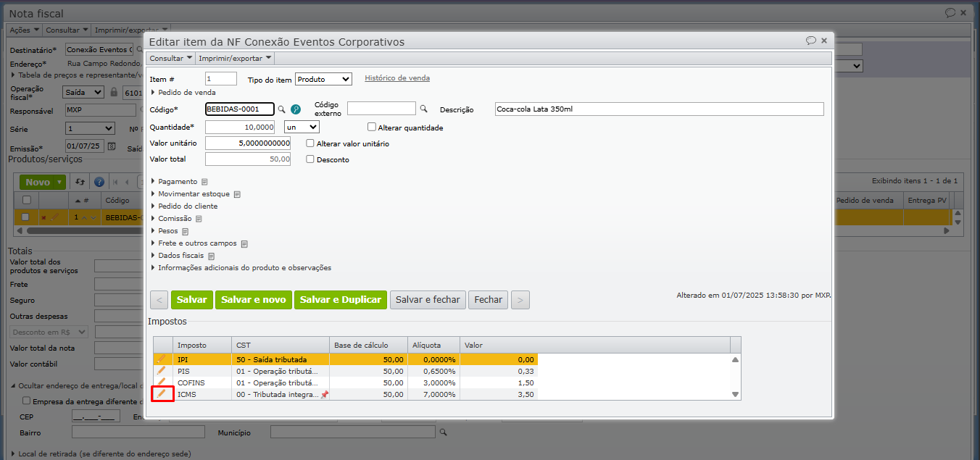980x460 pixels.
Task: Go to next item with the right arrow button
Action: point(520,300)
